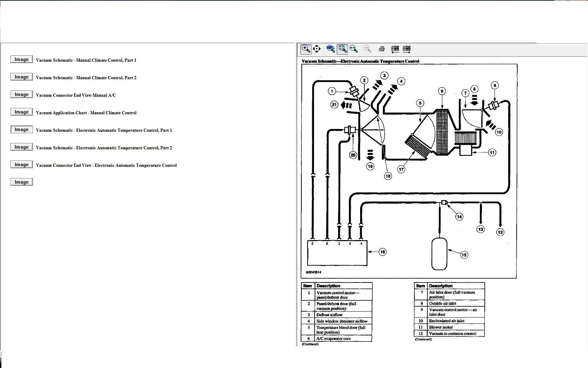
Task: Click text 'Electronic Automatic Temperature Control, Part 2'
Action: (x=124, y=148)
